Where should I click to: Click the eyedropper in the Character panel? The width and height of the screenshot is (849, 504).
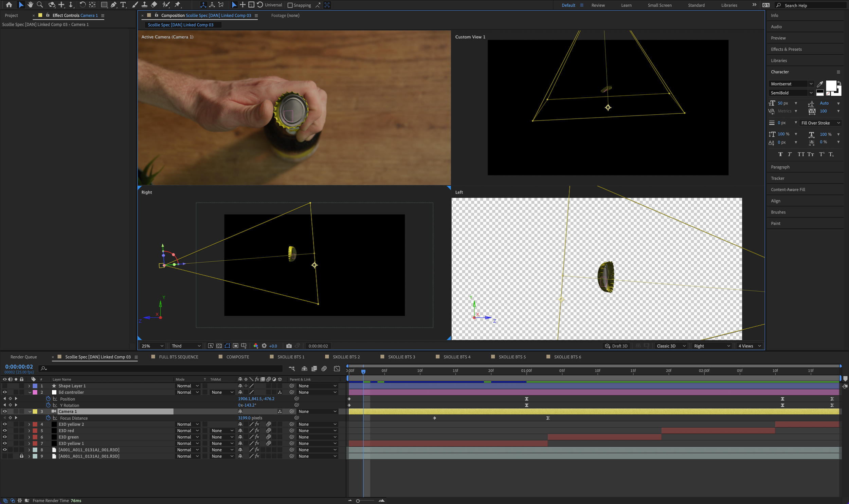coord(820,84)
